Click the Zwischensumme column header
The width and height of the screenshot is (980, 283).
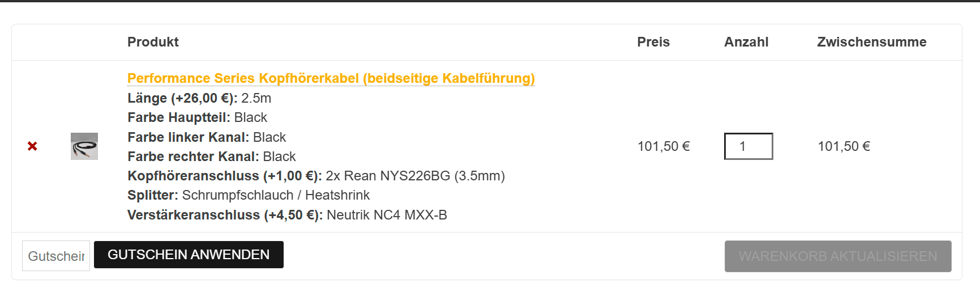[872, 42]
